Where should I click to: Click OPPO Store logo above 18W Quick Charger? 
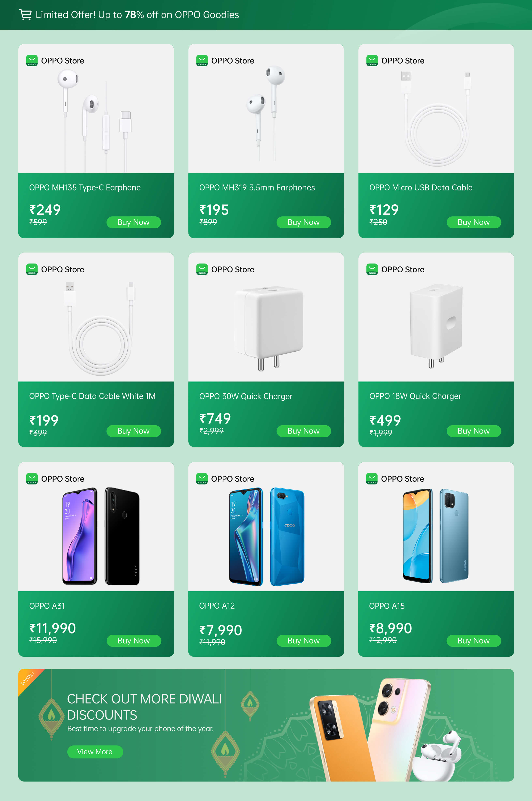click(372, 269)
